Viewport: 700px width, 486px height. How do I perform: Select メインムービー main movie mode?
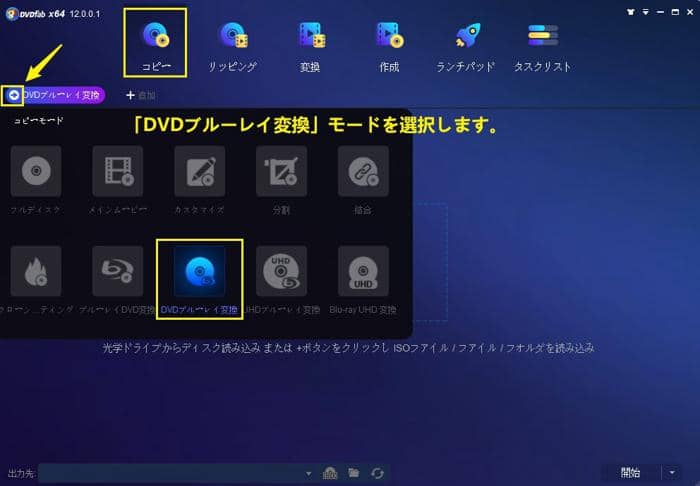118,171
